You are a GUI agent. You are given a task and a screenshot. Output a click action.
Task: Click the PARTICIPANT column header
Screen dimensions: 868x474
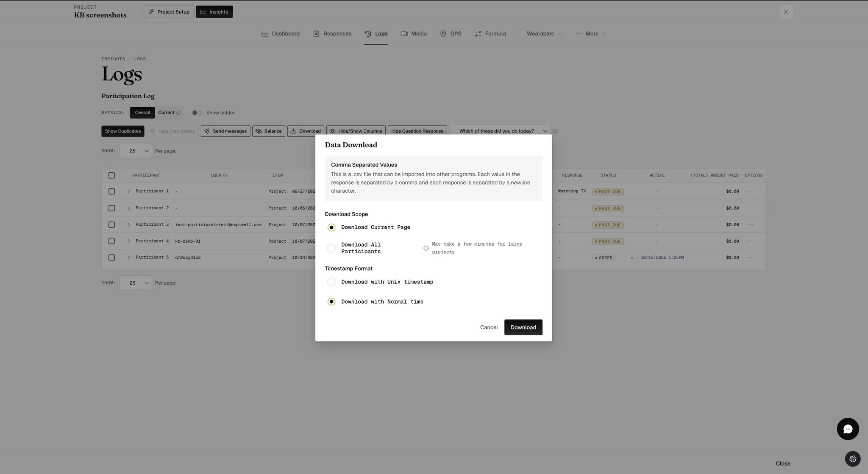146,175
